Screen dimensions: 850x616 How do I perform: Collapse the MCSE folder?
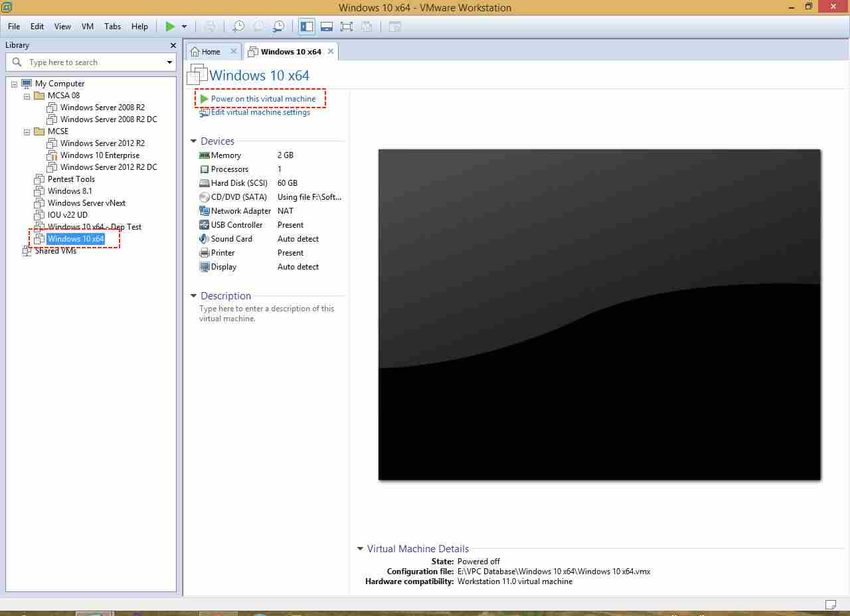pos(27,131)
